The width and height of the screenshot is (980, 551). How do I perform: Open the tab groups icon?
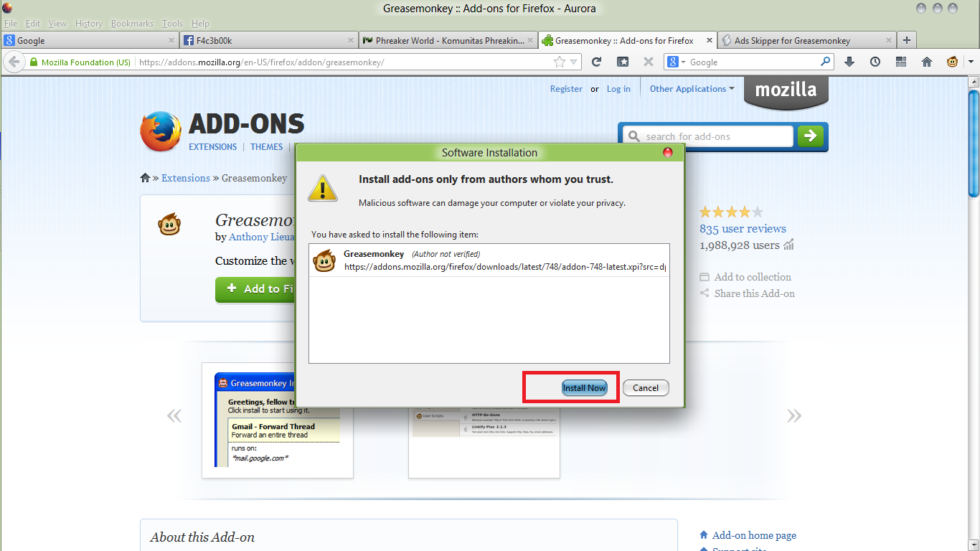[901, 62]
